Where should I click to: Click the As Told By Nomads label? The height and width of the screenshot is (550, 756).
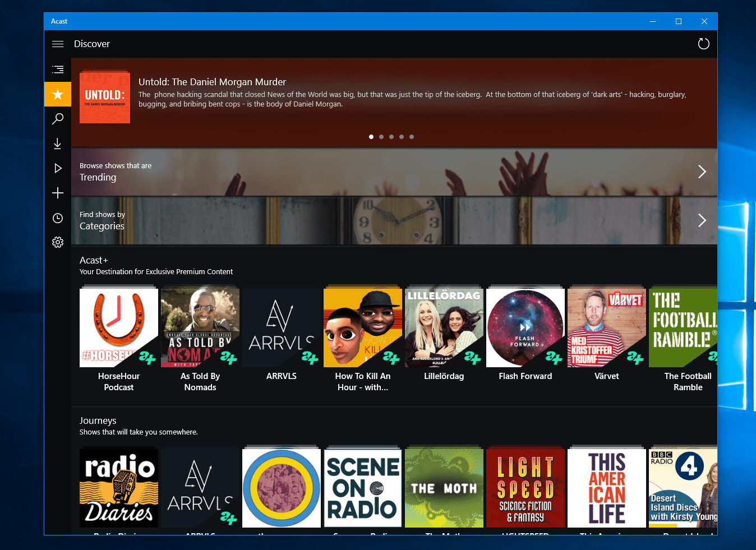pyautogui.click(x=200, y=382)
